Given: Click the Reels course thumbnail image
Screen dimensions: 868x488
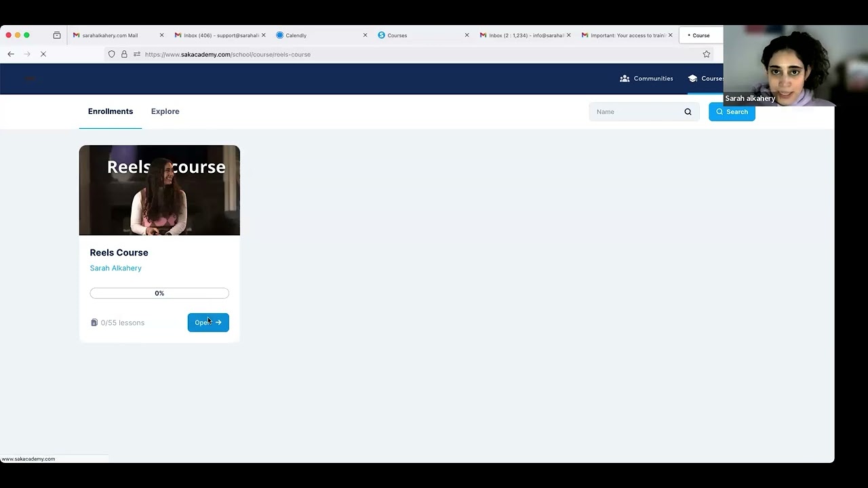Looking at the screenshot, I should pos(159,190).
